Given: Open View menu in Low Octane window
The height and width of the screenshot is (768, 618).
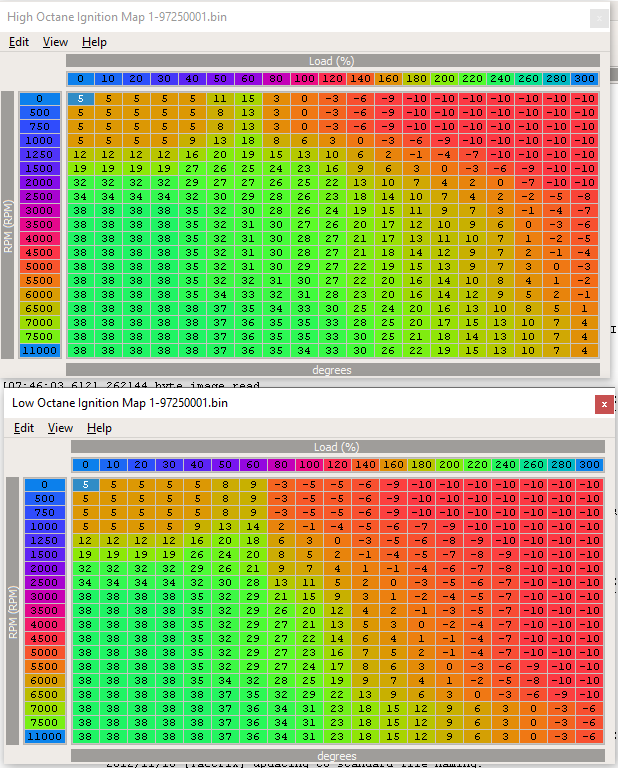Looking at the screenshot, I should [x=60, y=428].
